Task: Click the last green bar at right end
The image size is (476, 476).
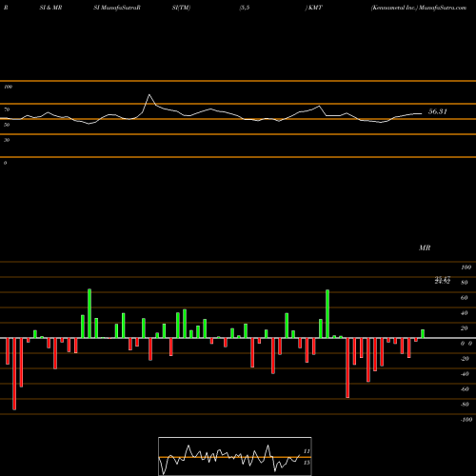Action: click(423, 334)
